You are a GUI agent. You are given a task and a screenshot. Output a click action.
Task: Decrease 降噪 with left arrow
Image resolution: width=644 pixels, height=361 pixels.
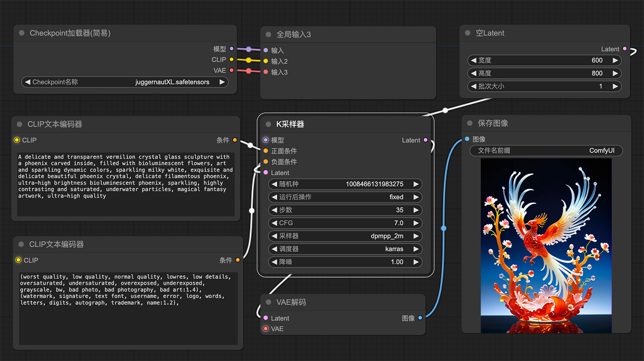tap(274, 261)
